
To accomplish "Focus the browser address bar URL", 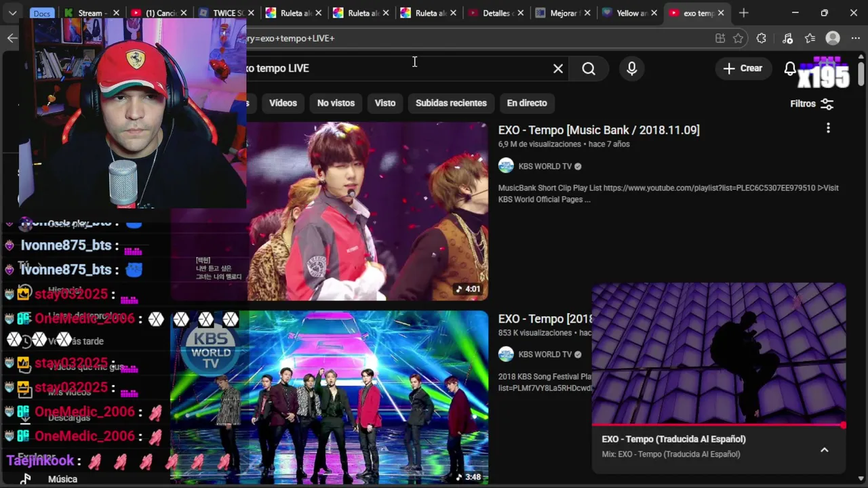I will coord(475,39).
